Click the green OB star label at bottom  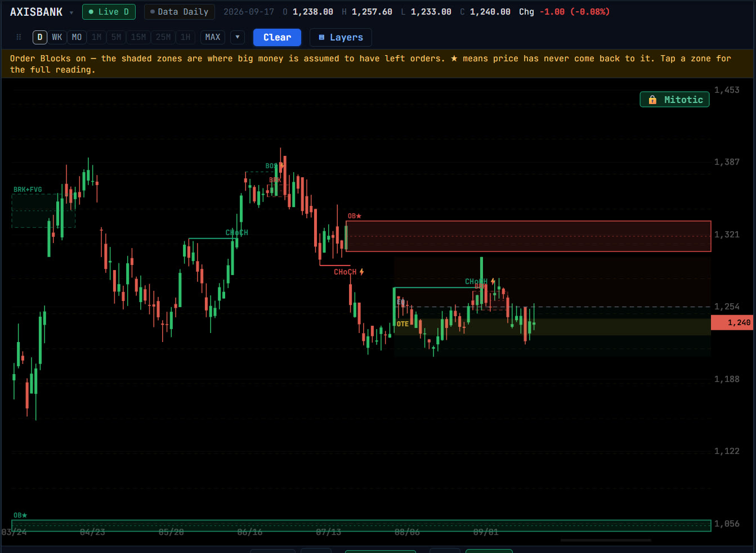[x=20, y=515]
